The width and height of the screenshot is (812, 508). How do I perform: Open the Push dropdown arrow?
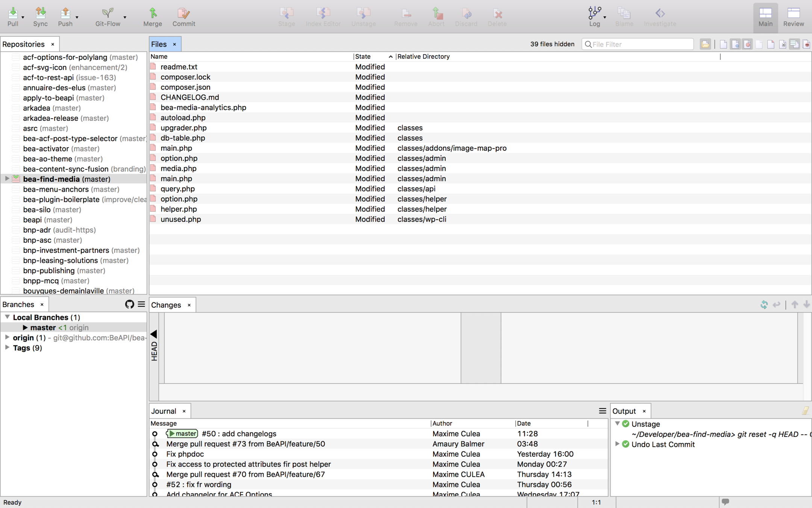coord(77,17)
